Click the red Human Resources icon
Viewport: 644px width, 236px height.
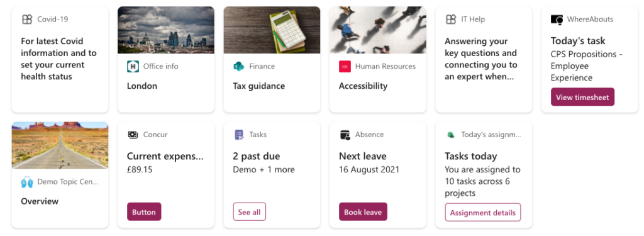click(x=345, y=66)
